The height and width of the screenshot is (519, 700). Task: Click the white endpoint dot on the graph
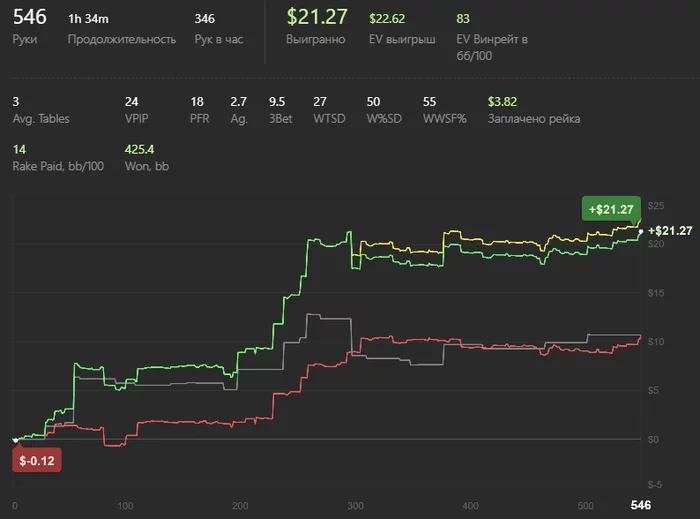641,232
